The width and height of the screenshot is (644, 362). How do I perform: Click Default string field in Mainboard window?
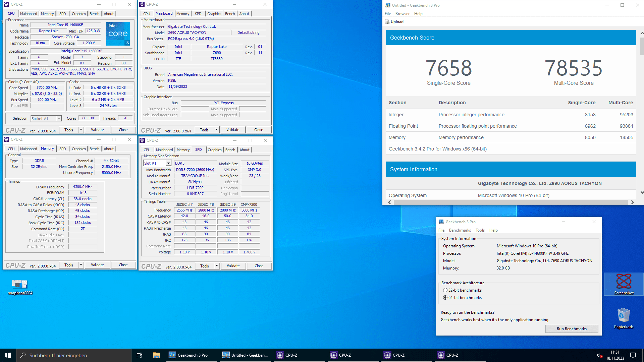tap(248, 33)
